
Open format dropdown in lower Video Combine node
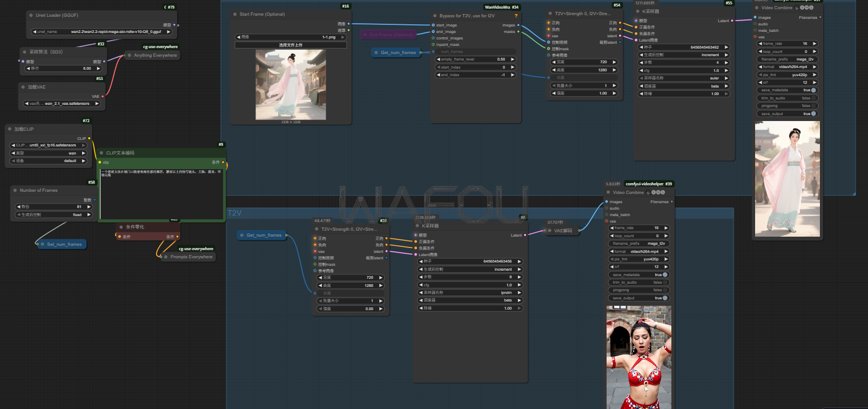point(640,251)
